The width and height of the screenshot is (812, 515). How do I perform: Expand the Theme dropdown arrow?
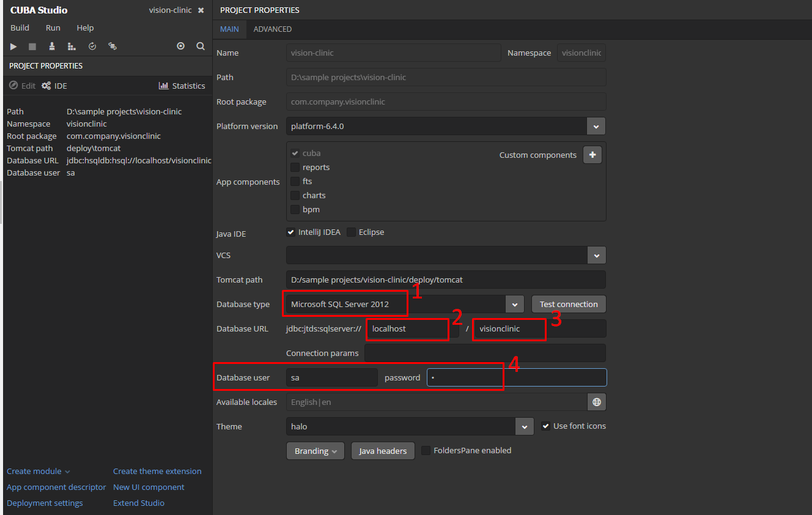(x=524, y=426)
